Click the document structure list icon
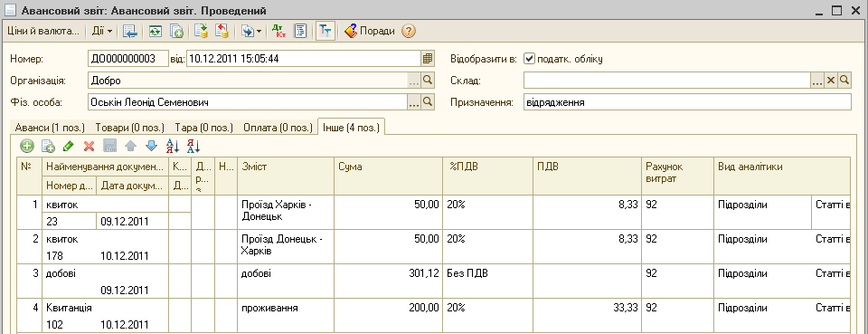 (x=300, y=31)
